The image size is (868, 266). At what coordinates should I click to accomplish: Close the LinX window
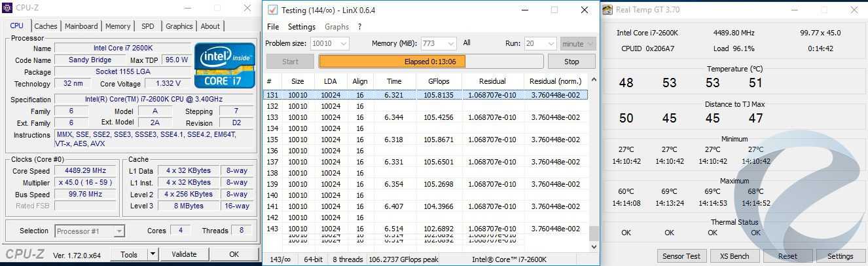(584, 10)
